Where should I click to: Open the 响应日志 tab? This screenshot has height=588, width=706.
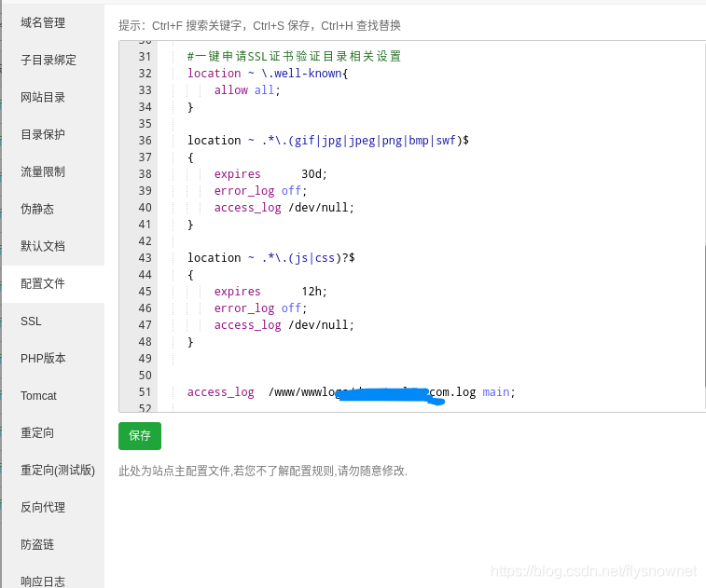[43, 581]
